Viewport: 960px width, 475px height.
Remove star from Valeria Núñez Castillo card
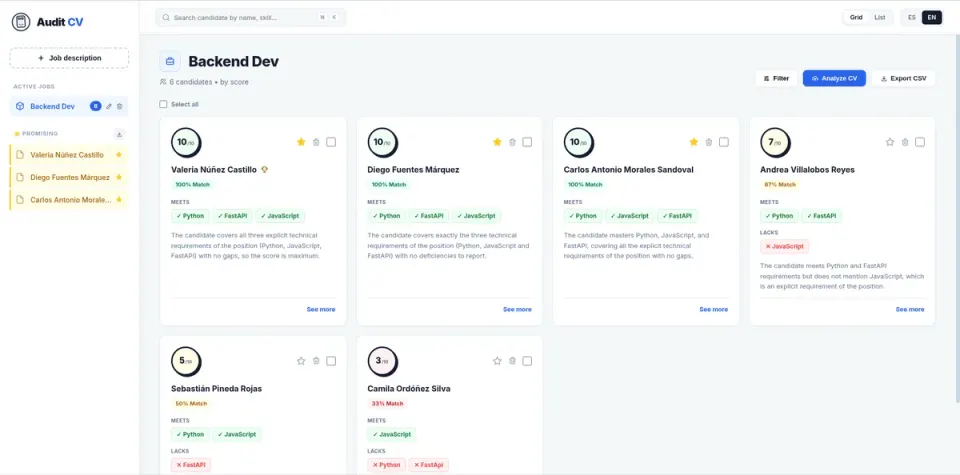pyautogui.click(x=301, y=142)
